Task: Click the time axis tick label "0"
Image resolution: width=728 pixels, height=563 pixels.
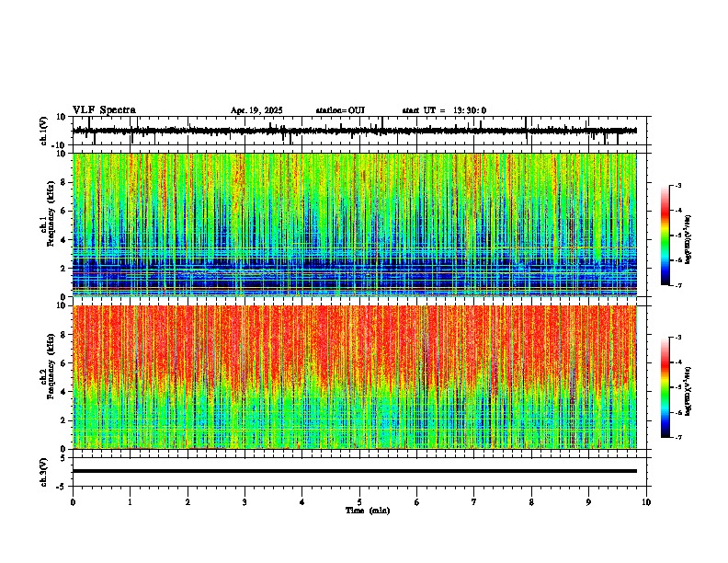Action: pos(73,502)
